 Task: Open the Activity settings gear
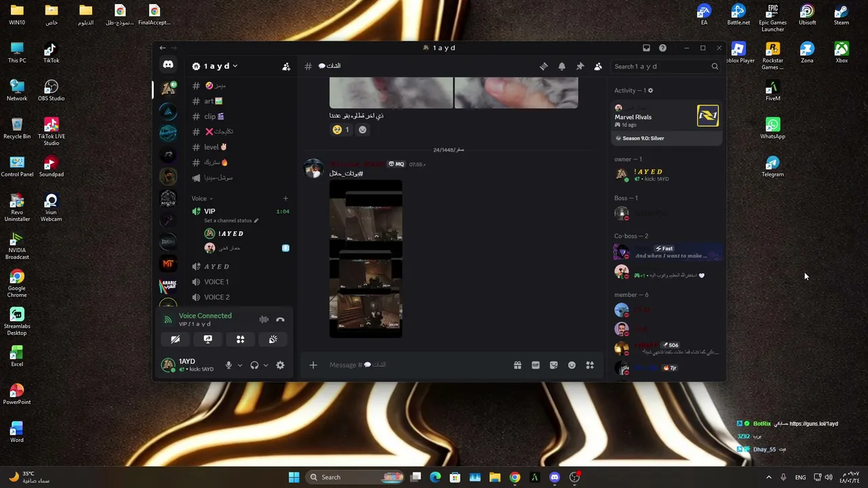click(650, 90)
